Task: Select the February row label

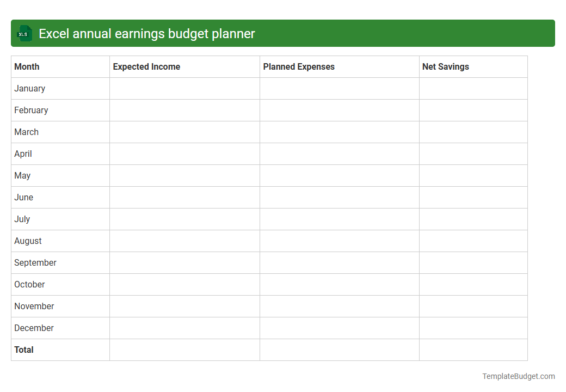Action: point(31,110)
